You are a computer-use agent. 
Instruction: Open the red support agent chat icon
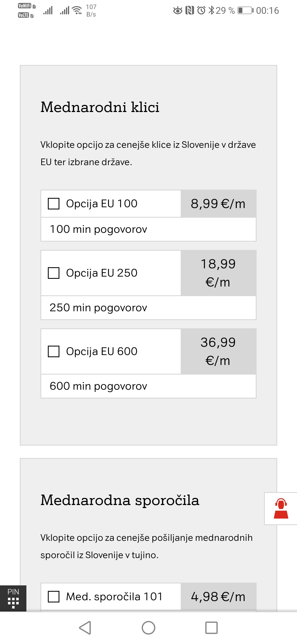(281, 509)
